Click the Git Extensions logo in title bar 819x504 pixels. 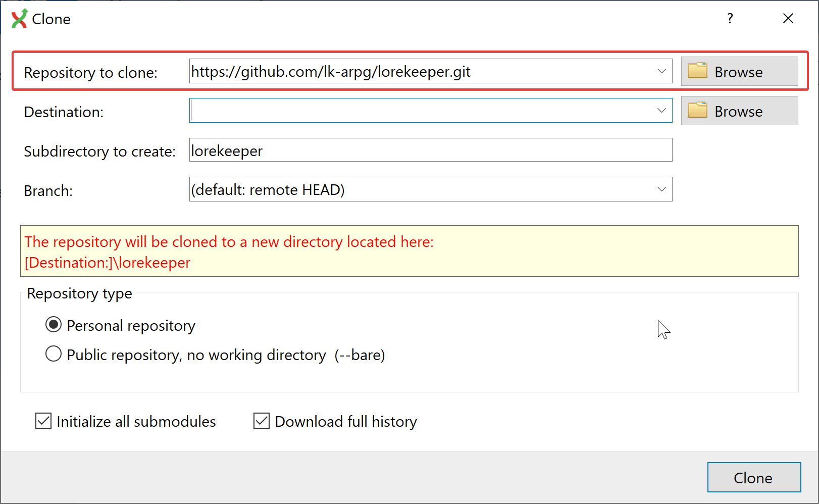(x=19, y=19)
